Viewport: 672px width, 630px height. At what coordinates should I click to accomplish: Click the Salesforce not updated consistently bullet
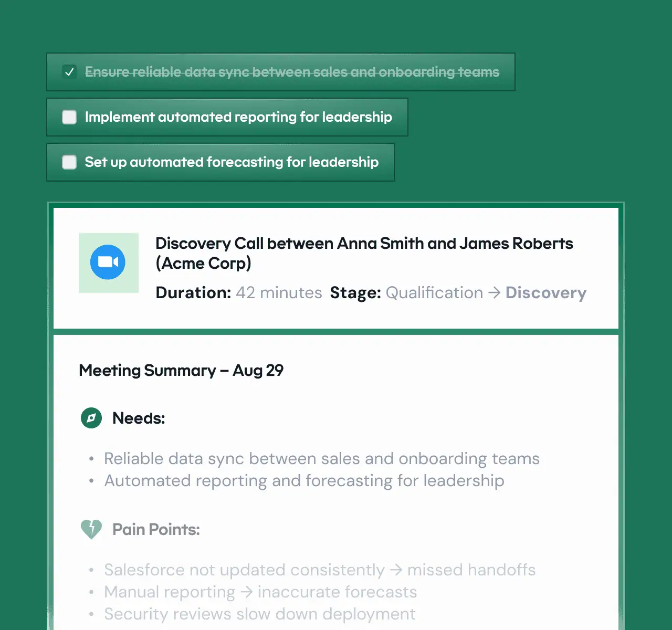click(x=319, y=570)
